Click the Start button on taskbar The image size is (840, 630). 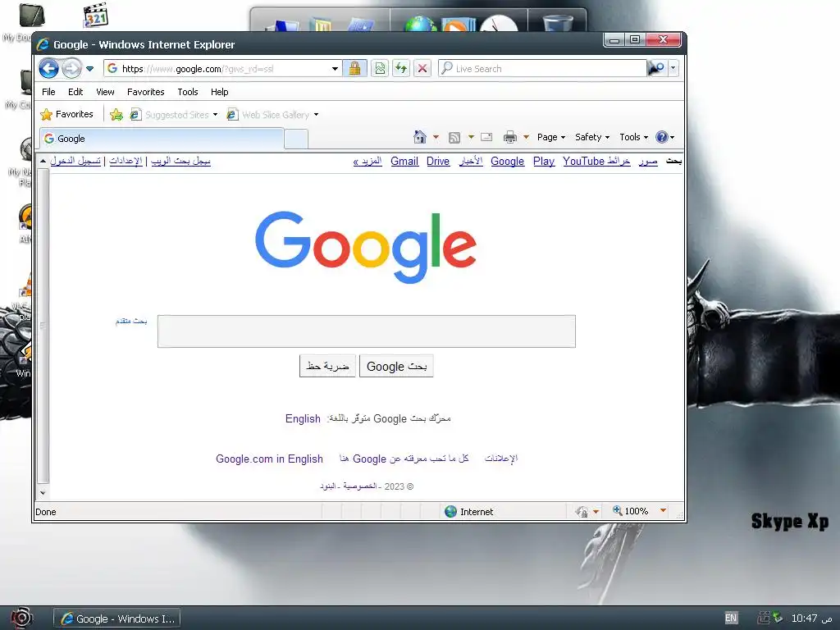click(x=21, y=618)
